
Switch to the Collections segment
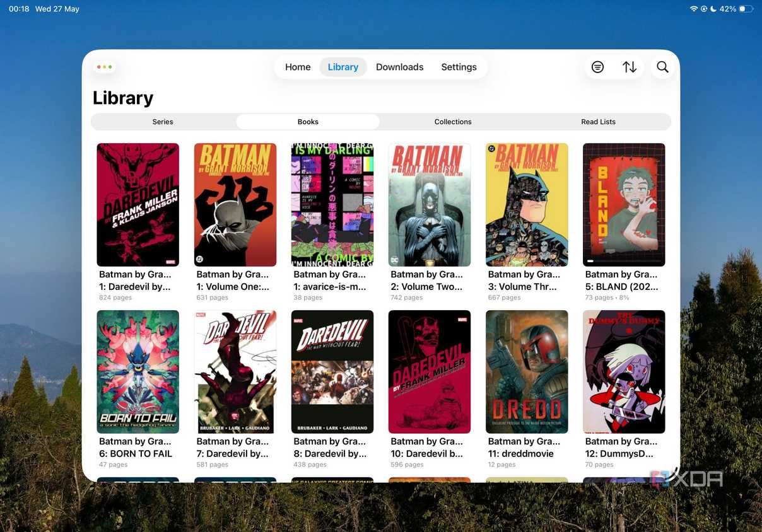pos(453,122)
